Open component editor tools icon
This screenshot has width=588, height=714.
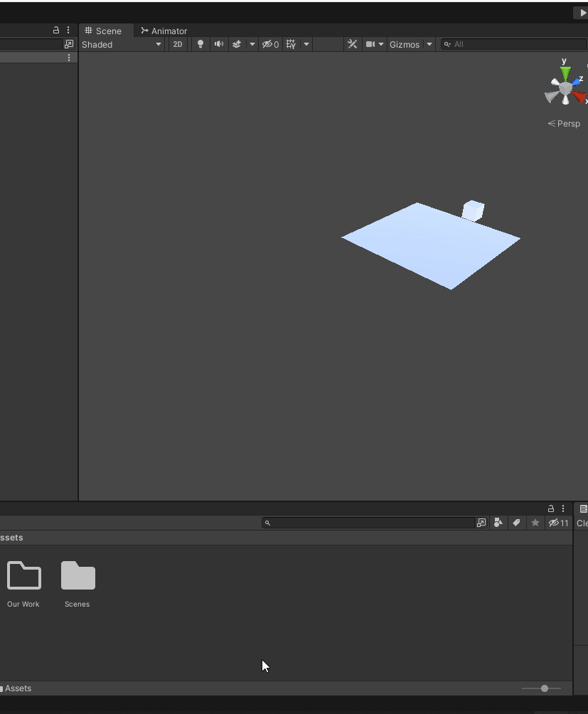pyautogui.click(x=352, y=44)
